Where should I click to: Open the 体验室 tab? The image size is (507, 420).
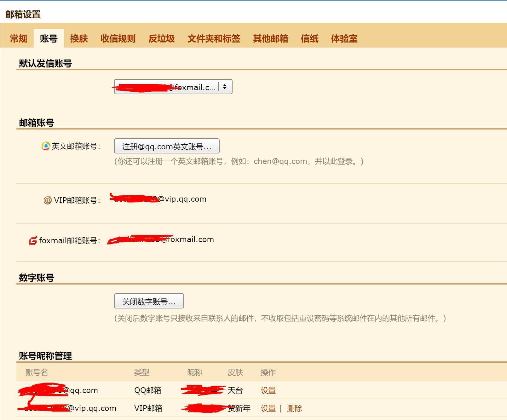click(x=344, y=38)
